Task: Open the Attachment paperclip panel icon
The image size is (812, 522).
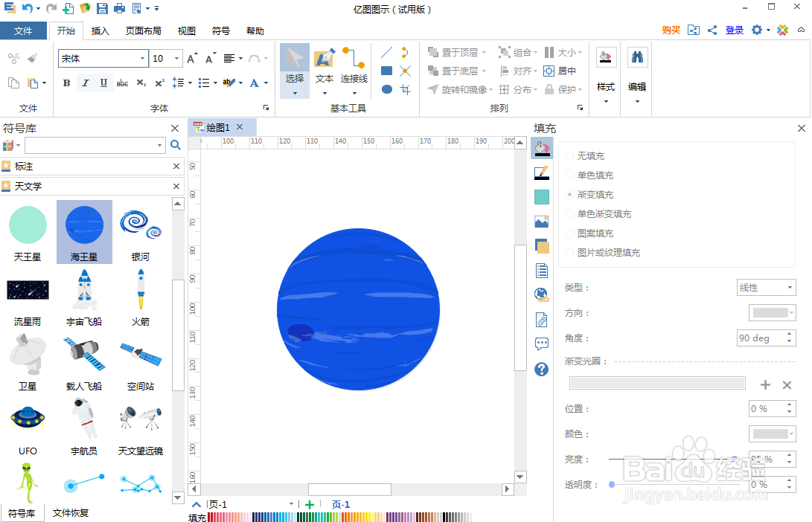Action: point(542,320)
